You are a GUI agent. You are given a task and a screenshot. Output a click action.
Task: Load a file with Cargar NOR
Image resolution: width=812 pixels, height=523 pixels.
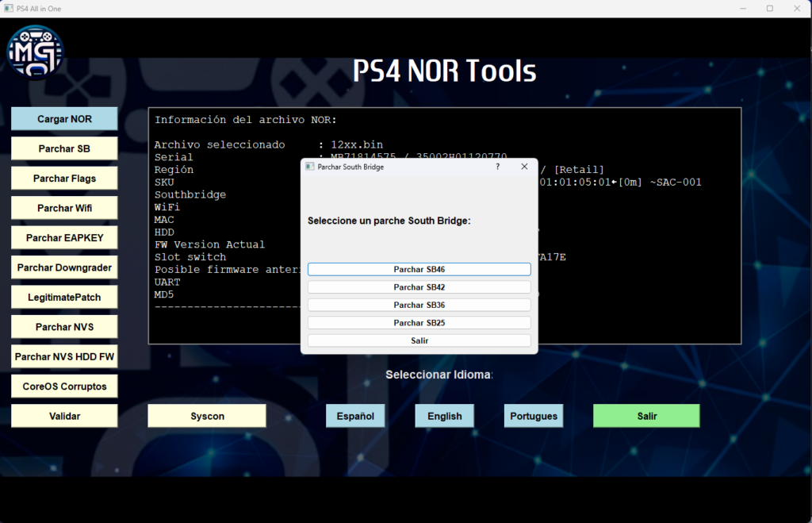(x=64, y=119)
